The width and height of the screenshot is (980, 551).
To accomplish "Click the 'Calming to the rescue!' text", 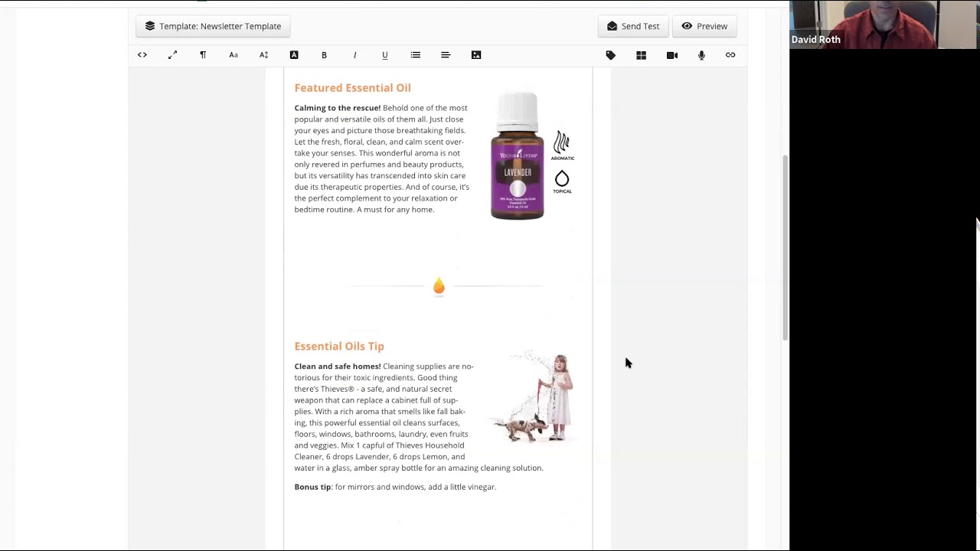I will click(x=338, y=108).
